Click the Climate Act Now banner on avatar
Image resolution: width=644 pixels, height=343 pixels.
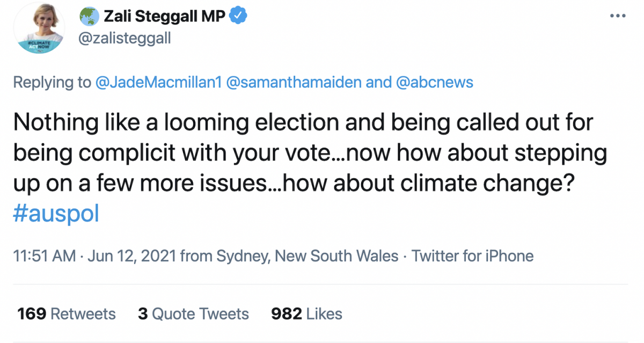[38, 44]
